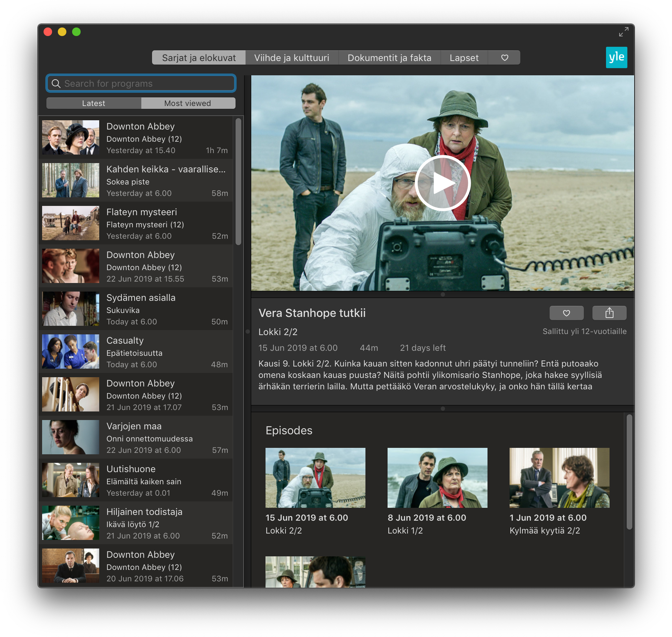Click the 8 Jun 2019 at 6.00 episode date
672x637 pixels.
[427, 518]
